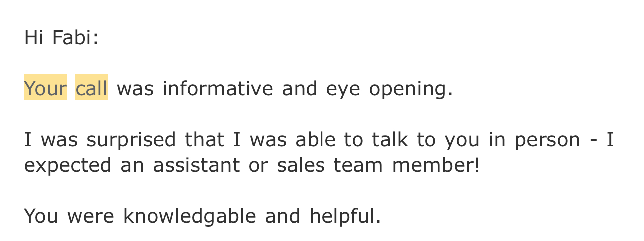Click the word "surprised"
The width and height of the screenshot is (644, 241).
click(131, 140)
